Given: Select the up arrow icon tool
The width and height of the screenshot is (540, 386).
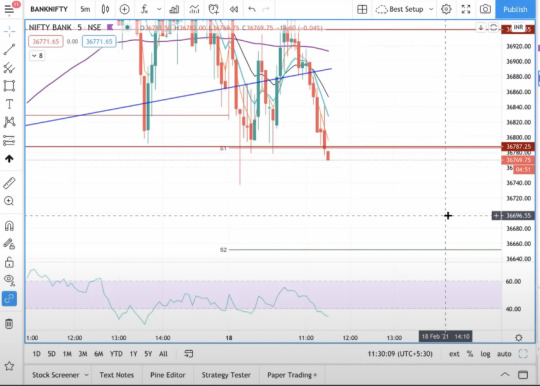Looking at the screenshot, I should (x=9, y=159).
